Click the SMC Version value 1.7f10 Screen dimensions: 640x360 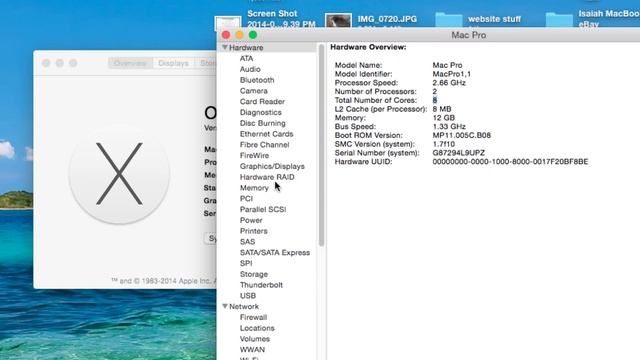[x=444, y=144]
